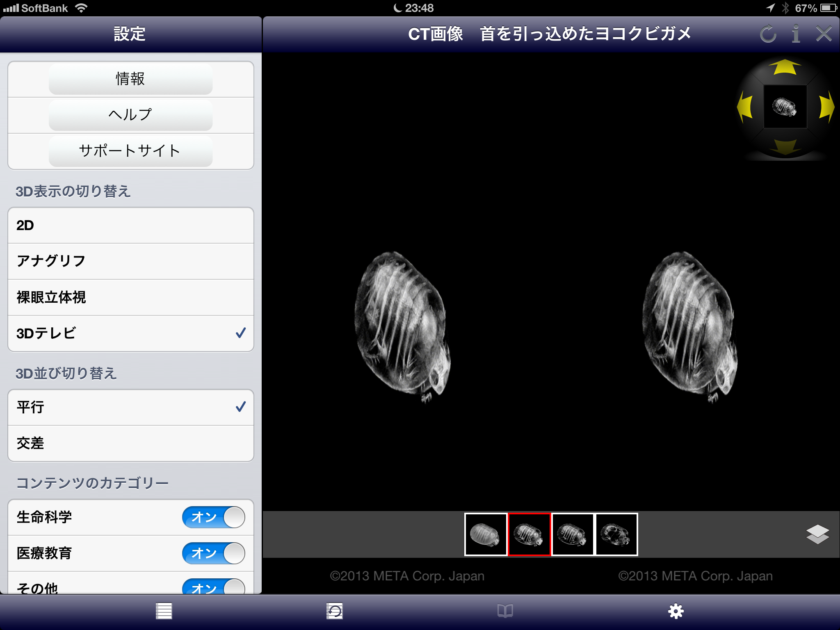Turn off the 生命科学 category switch

coord(213,517)
